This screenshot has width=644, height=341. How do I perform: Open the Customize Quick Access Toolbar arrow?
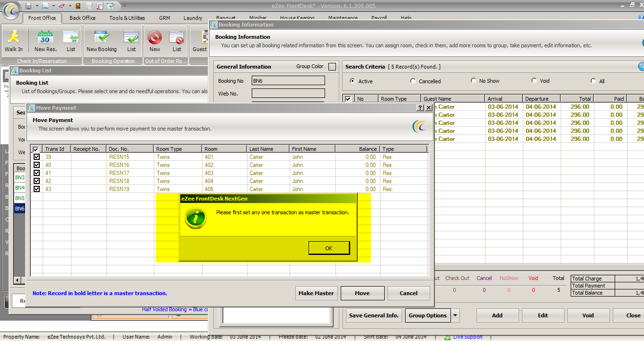[x=124, y=6]
